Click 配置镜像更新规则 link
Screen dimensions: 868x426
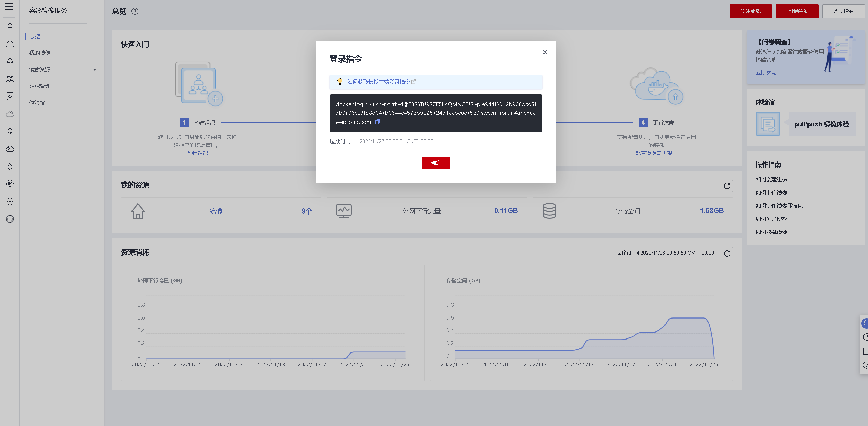(x=656, y=153)
